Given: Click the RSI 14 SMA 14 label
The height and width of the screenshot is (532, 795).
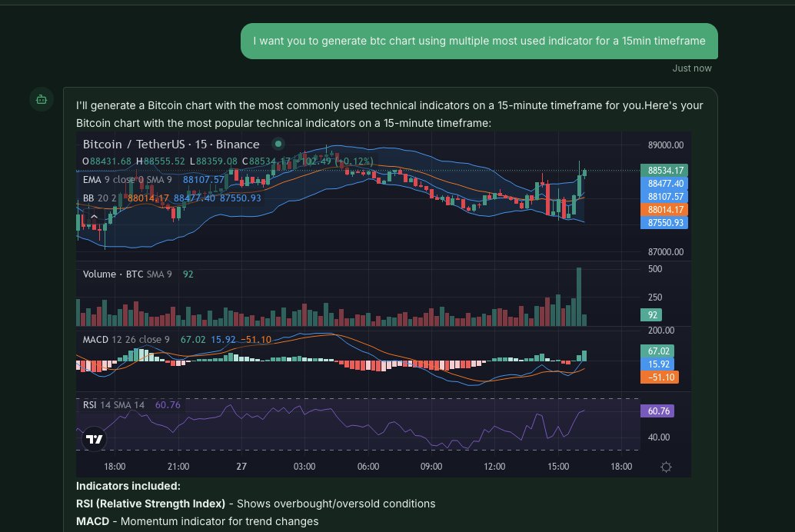Looking at the screenshot, I should pyautogui.click(x=114, y=404).
